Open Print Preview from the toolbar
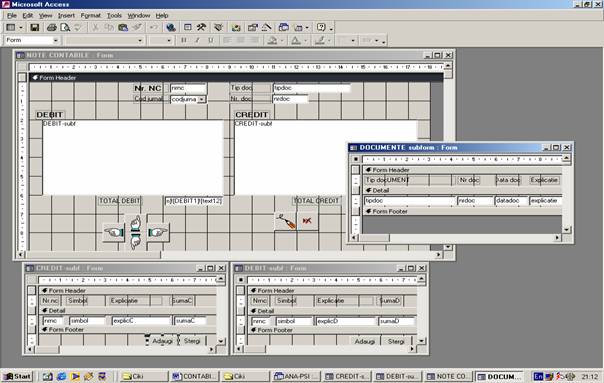Screen dimensions: 604x383 click(65, 27)
